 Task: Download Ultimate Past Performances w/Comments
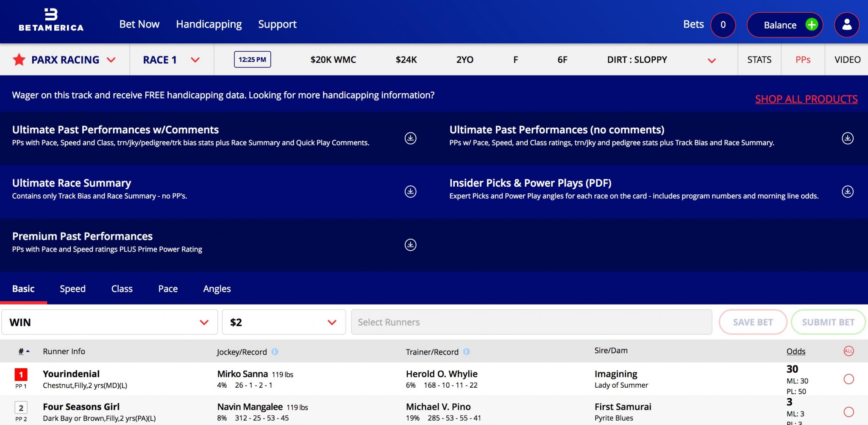[410, 138]
